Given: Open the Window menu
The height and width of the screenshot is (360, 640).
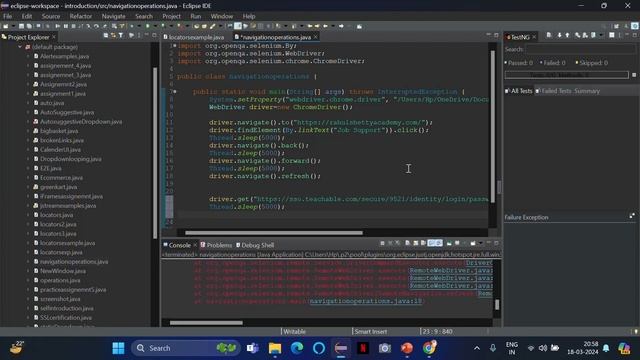Looking at the screenshot, I should coord(222,16).
